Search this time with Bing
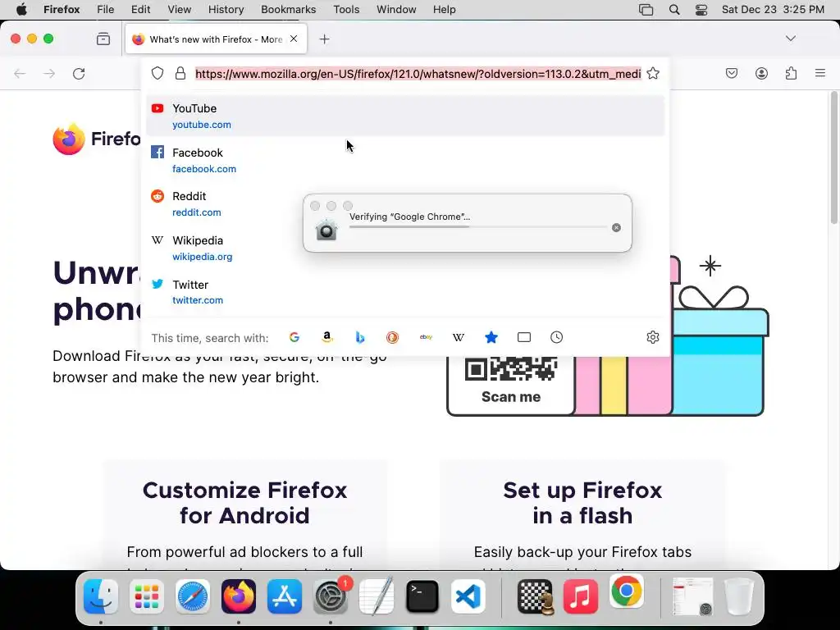The width and height of the screenshot is (840, 630). [360, 337]
